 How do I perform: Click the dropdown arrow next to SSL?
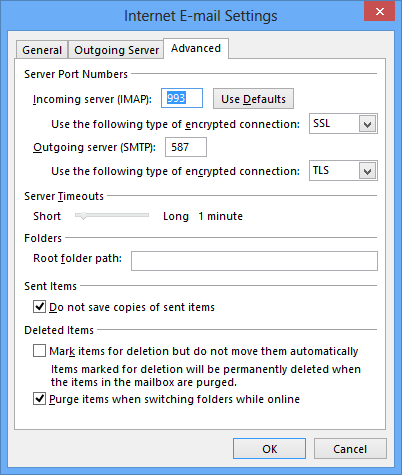pyautogui.click(x=368, y=124)
